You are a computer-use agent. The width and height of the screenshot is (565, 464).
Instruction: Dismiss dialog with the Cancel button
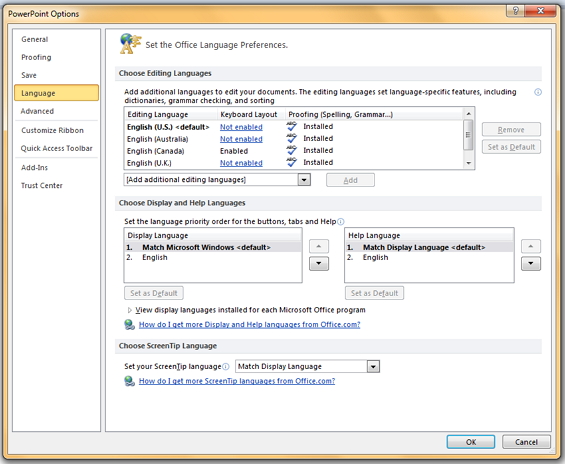coord(526,442)
